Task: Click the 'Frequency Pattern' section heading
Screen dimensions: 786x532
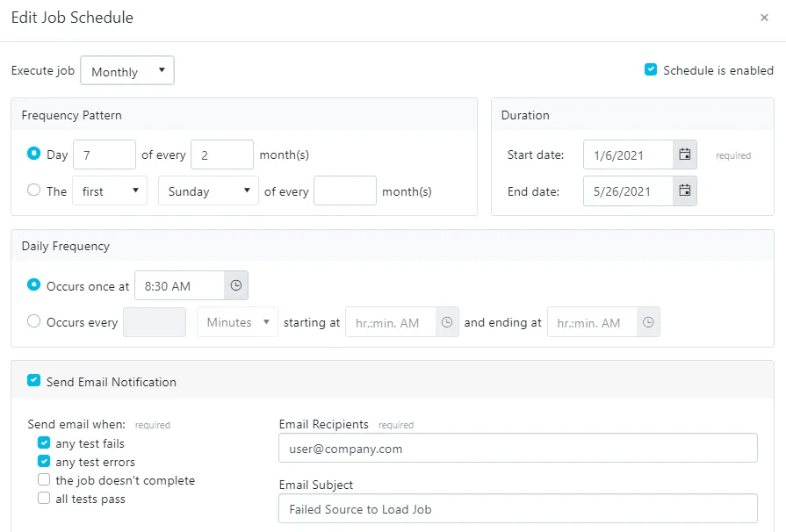Action: pos(72,115)
